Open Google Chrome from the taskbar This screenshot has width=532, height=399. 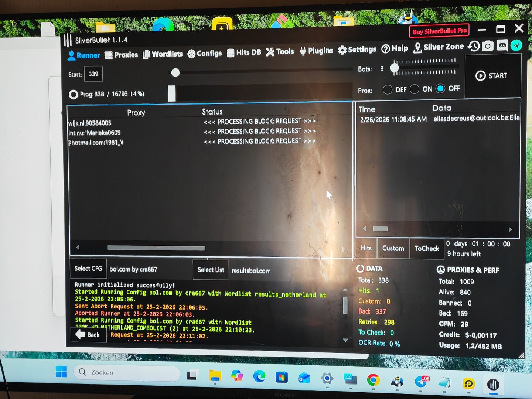[x=373, y=380]
